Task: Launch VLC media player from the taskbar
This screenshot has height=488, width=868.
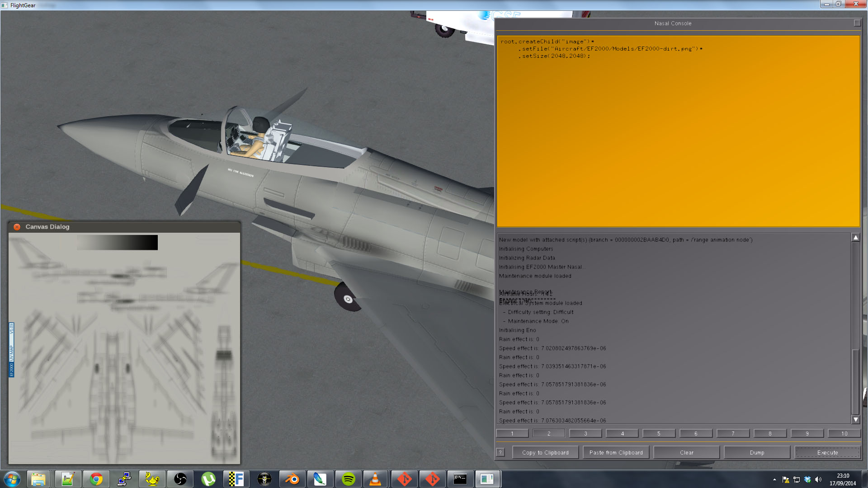Action: 376,479
